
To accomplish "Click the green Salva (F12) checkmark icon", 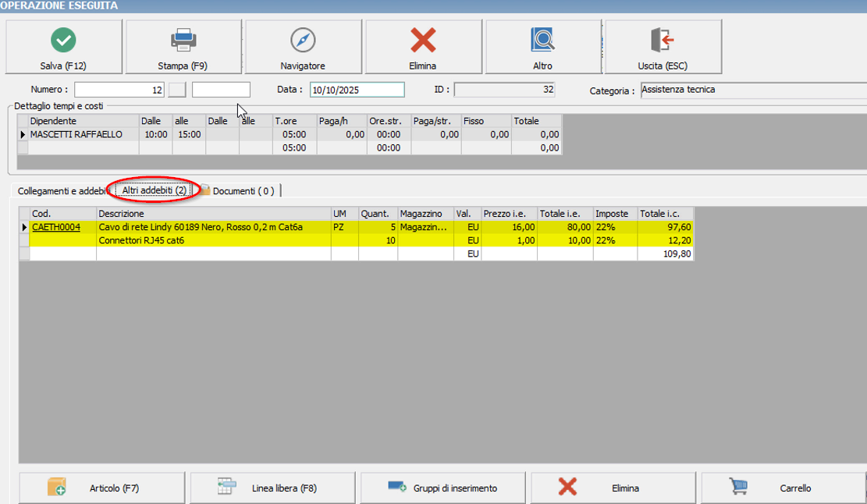I will tap(63, 40).
